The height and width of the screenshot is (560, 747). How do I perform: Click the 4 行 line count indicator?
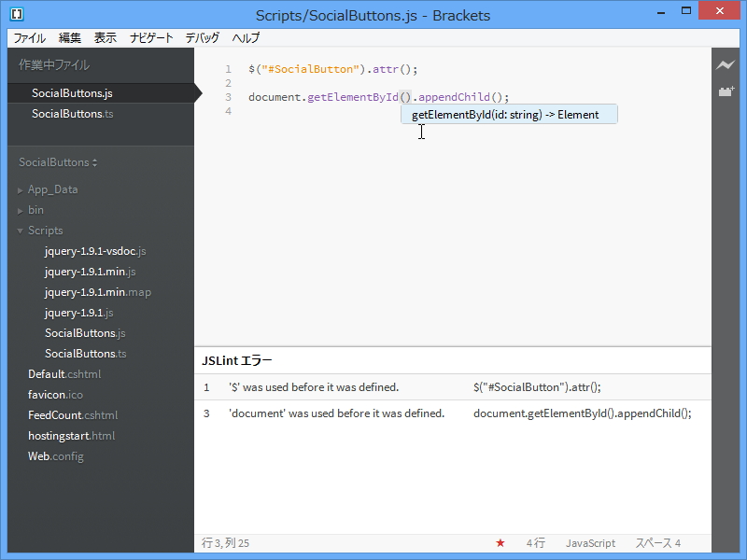click(x=535, y=543)
